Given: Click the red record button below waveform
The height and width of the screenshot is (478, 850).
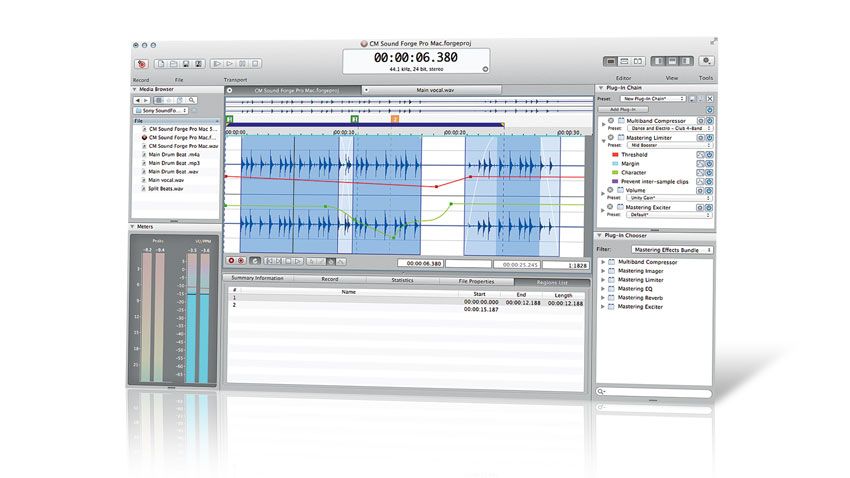Looking at the screenshot, I should (231, 261).
